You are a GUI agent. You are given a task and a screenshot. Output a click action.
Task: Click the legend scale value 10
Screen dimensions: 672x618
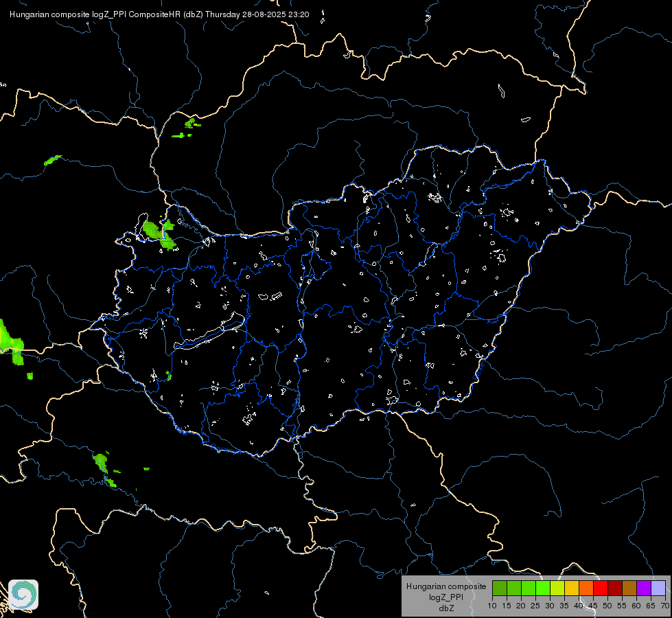[492, 606]
